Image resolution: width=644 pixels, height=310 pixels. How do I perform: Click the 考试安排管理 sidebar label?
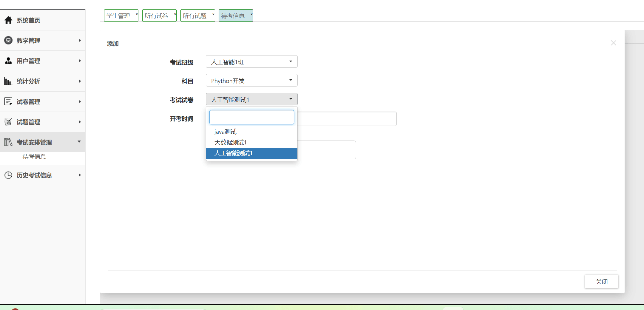pos(34,142)
